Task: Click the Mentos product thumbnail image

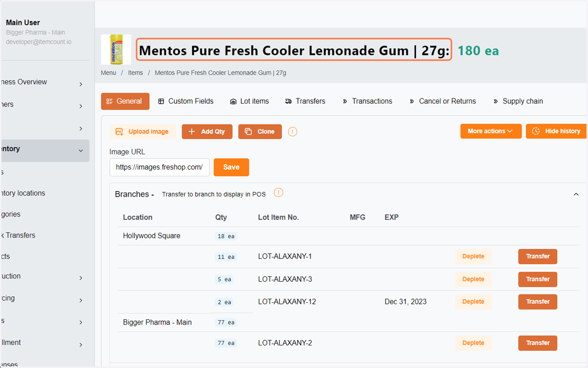Action: pos(116,49)
